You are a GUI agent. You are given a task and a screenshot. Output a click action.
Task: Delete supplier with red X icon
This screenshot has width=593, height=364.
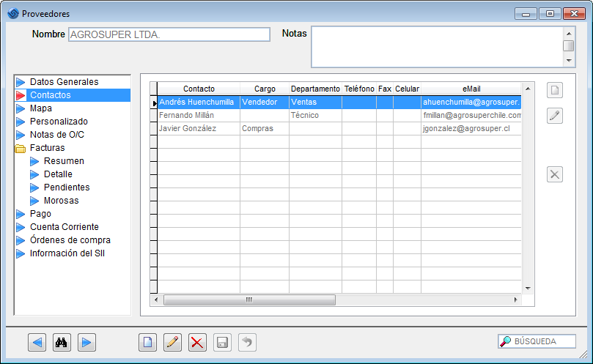tap(197, 343)
